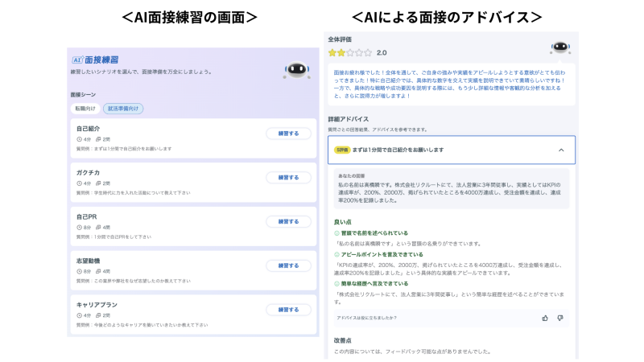Click the 改善点 heading

[343, 340]
